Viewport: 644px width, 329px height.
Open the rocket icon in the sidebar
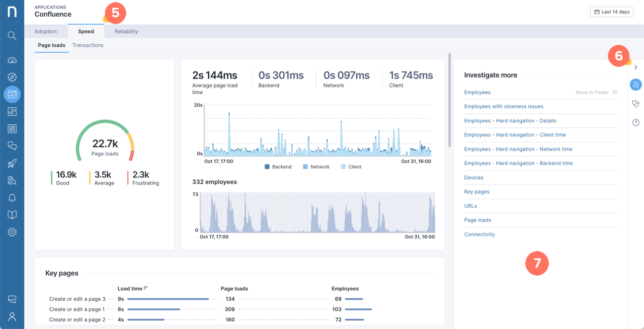click(x=12, y=163)
